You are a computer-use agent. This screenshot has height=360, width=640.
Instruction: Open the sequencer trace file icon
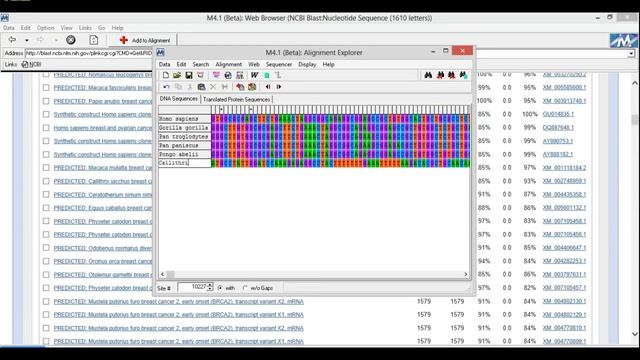click(x=240, y=75)
